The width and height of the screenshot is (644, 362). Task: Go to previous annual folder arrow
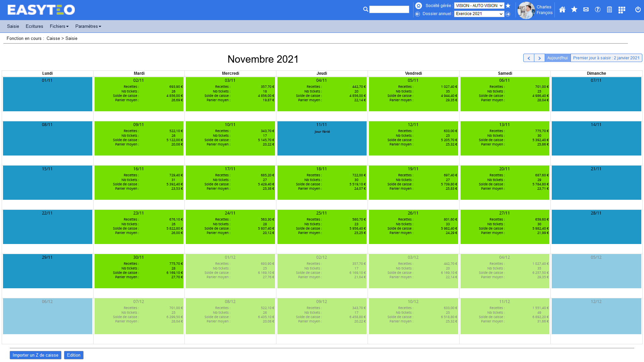click(x=418, y=14)
